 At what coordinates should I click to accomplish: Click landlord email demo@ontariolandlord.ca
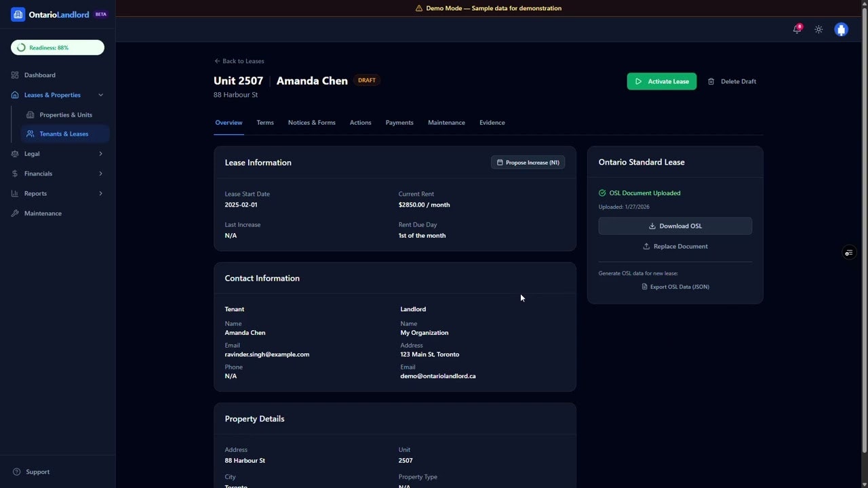tap(438, 376)
